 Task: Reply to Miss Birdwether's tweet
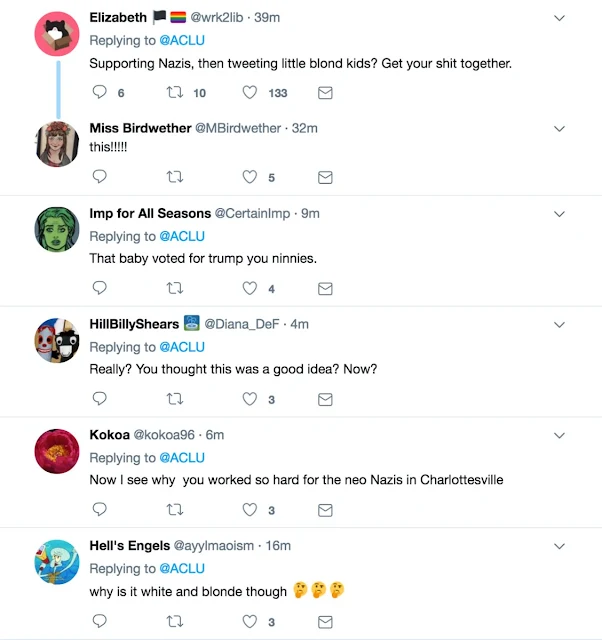[100, 177]
